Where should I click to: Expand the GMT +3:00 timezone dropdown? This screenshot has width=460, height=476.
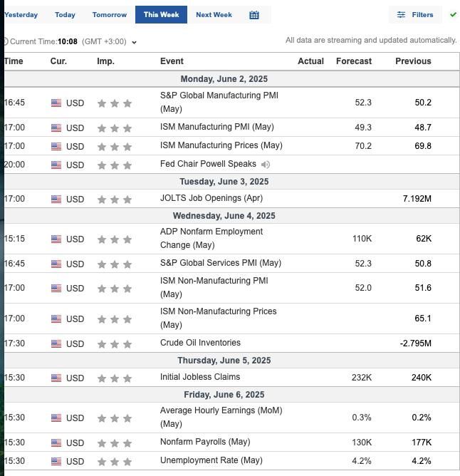tap(134, 42)
